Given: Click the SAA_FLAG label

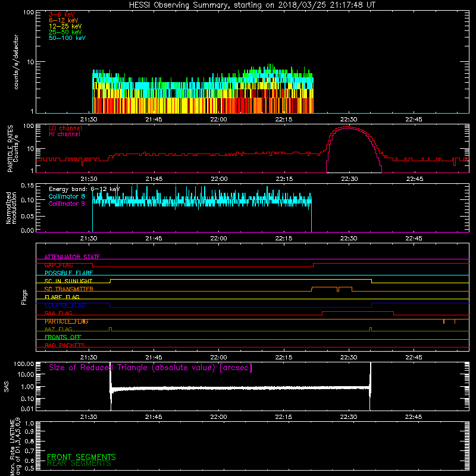Looking at the screenshot, I should point(58,314).
